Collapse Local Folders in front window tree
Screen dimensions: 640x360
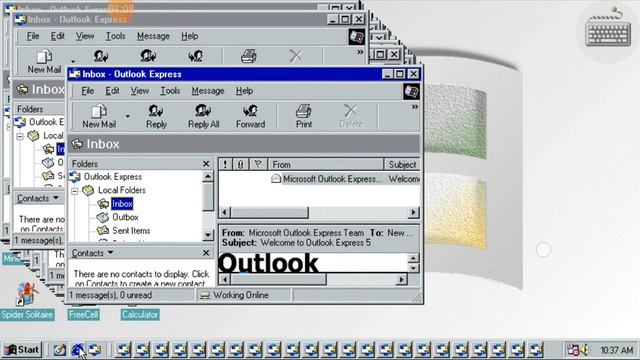click(75, 191)
